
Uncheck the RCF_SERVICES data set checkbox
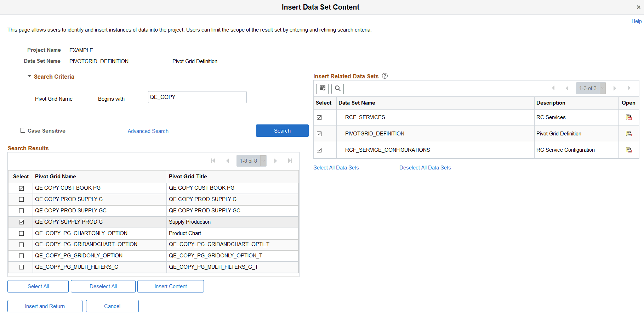tap(319, 118)
